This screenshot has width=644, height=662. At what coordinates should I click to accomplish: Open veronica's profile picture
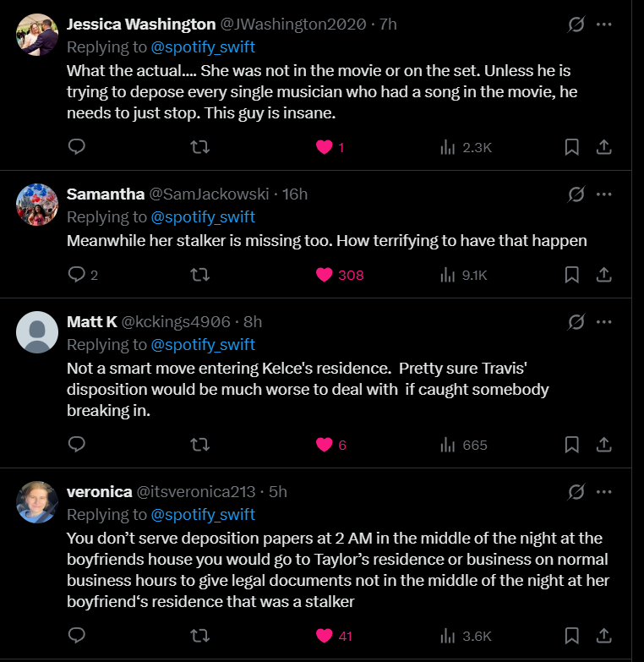click(x=37, y=502)
